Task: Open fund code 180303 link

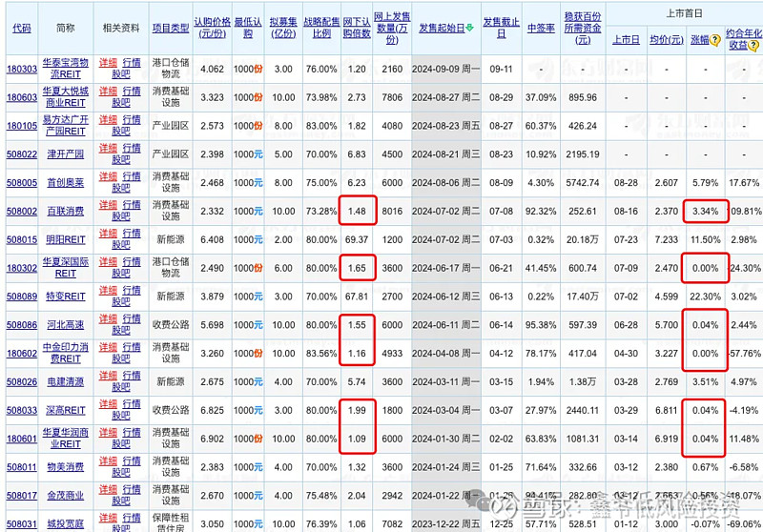Action: click(x=22, y=69)
